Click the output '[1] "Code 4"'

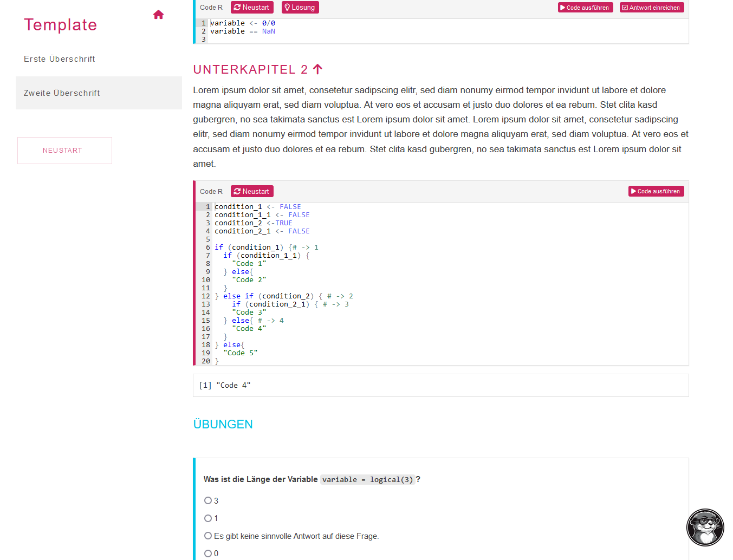coord(224,386)
